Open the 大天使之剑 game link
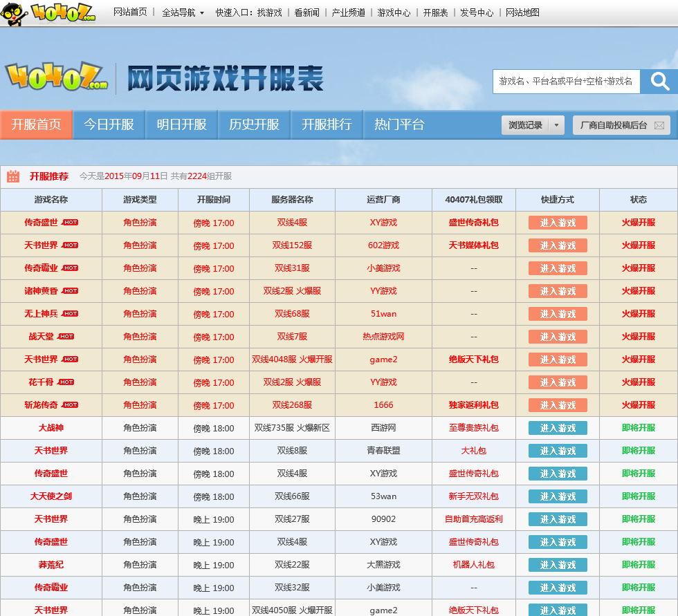 [51, 496]
